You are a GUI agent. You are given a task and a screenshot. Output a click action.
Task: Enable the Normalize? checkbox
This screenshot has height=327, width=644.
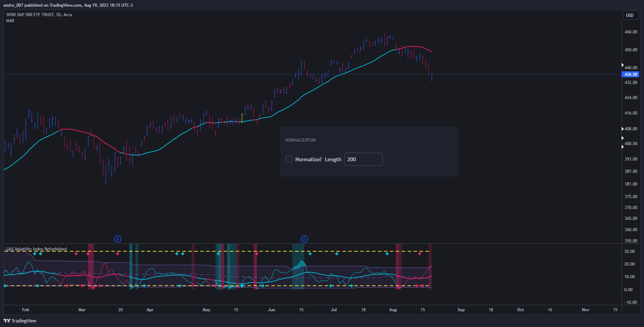click(289, 159)
